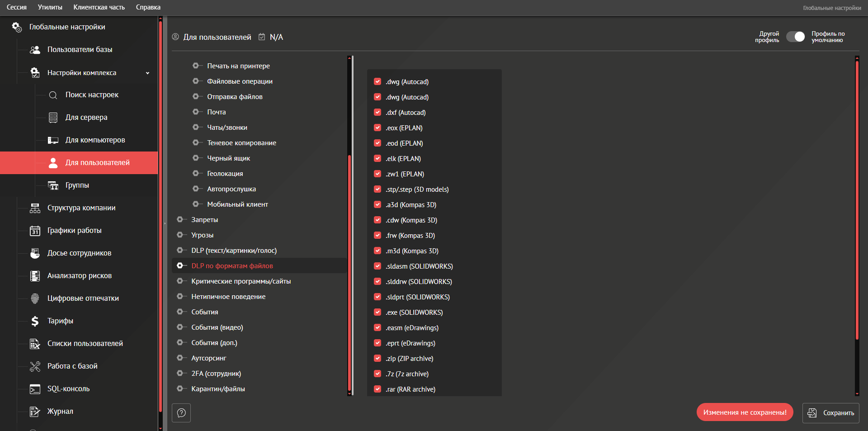Click the help question mark icon
This screenshot has height=431, width=868.
coord(181,413)
